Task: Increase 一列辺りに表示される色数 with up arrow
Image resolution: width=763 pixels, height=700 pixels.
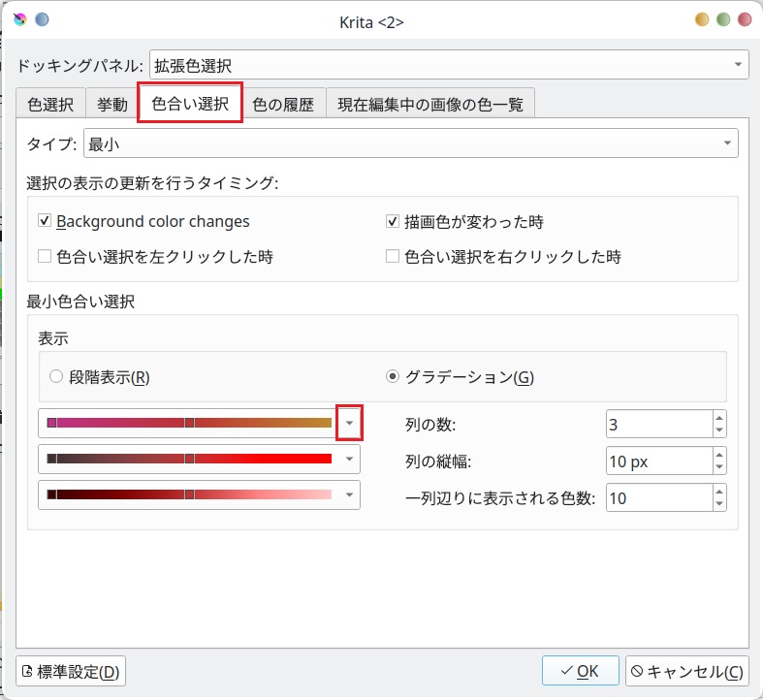Action: click(718, 492)
